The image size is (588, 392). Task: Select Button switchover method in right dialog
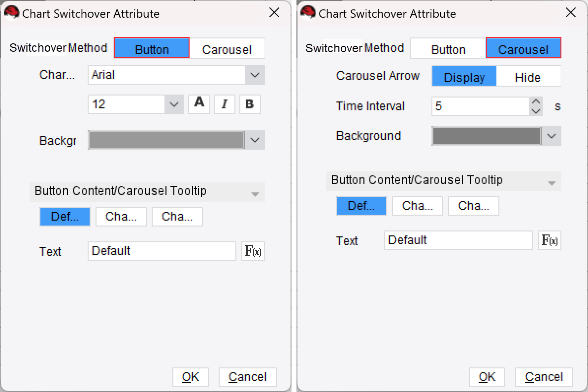pos(448,48)
